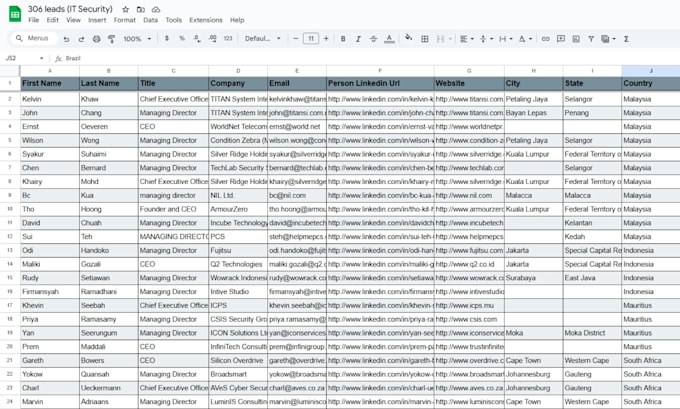Expand the name box dropdown arrow
680x409 pixels.
[x=41, y=58]
